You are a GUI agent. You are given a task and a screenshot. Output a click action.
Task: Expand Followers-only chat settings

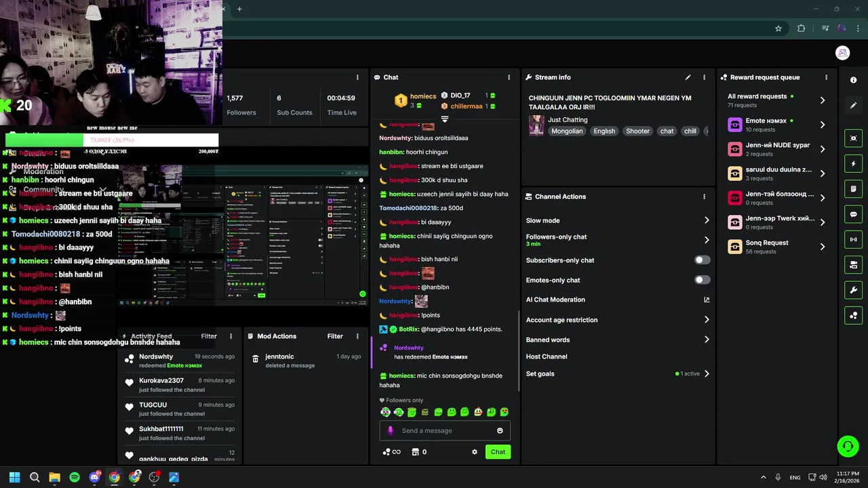click(707, 240)
